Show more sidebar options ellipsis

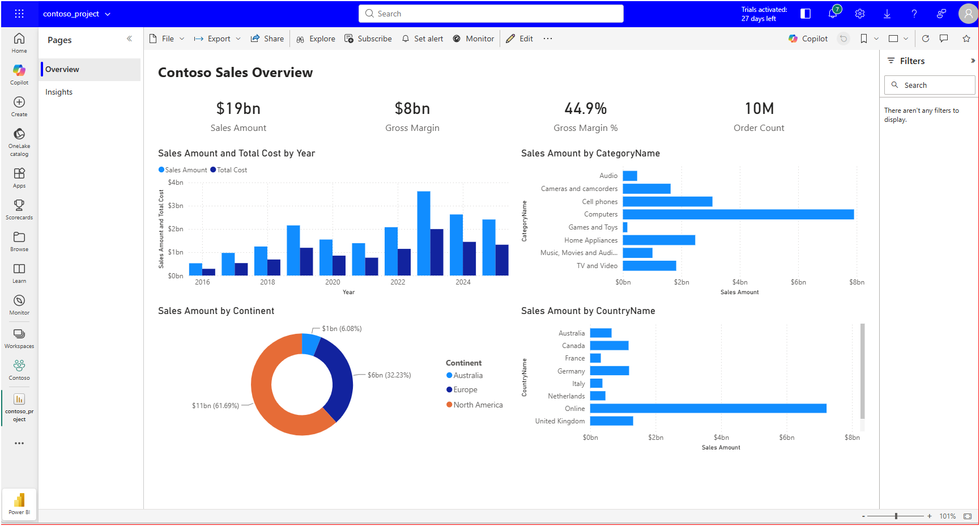pyautogui.click(x=19, y=443)
